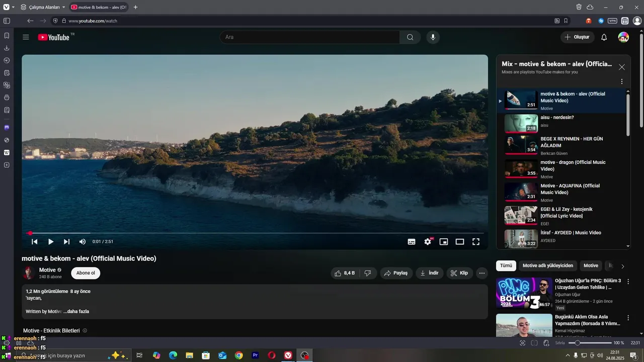Image resolution: width=644 pixels, height=362 pixels.
Task: Open the Downloads panel in sidebar
Action: (x=7, y=48)
